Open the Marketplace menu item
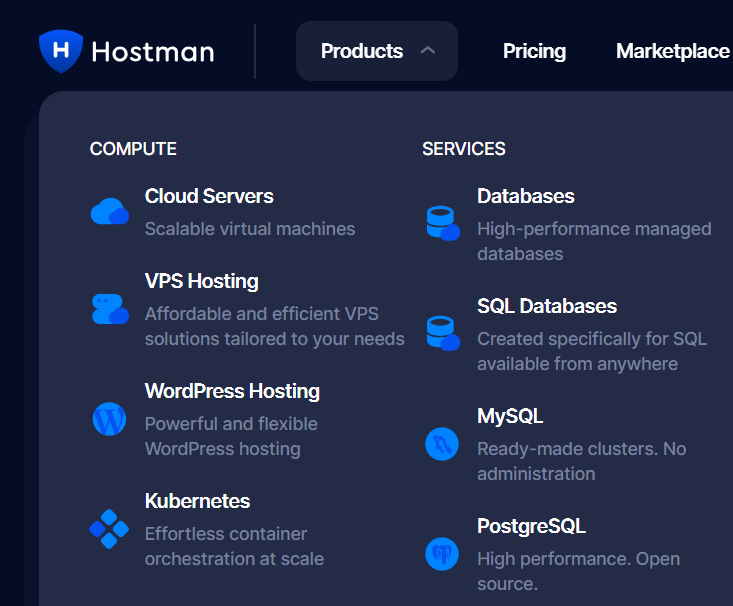Image resolution: width=733 pixels, height=606 pixels. pyautogui.click(x=673, y=51)
